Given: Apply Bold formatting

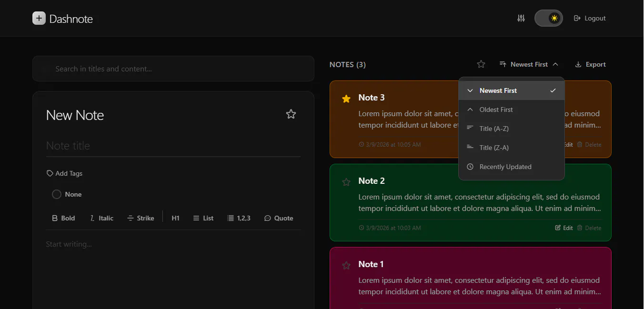Looking at the screenshot, I should click(x=63, y=218).
